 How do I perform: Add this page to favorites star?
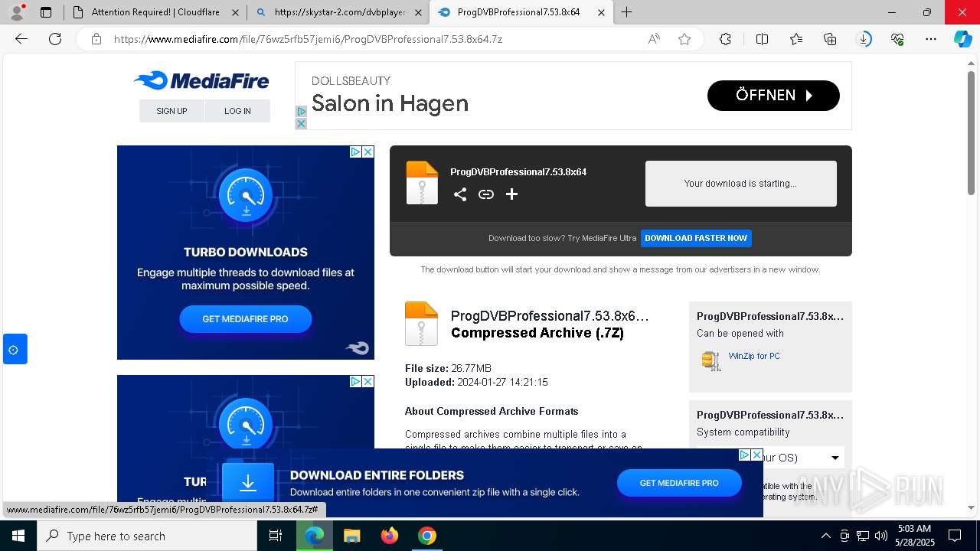pos(684,39)
